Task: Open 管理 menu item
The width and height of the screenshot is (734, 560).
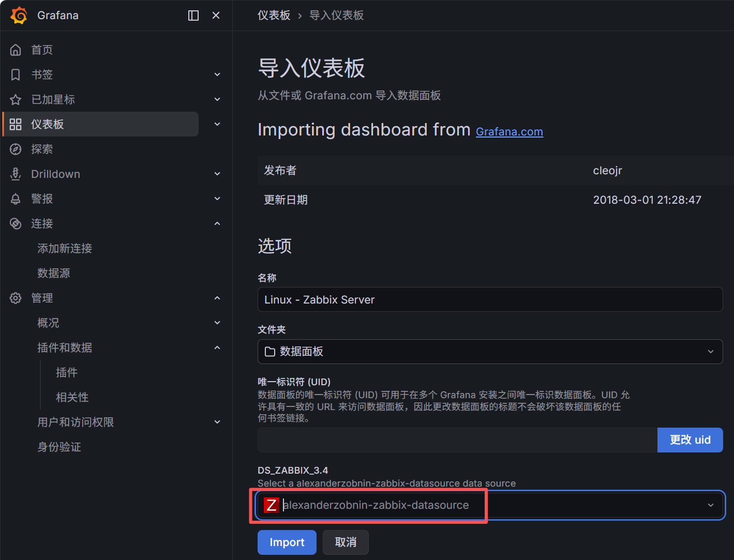Action: pyautogui.click(x=42, y=298)
